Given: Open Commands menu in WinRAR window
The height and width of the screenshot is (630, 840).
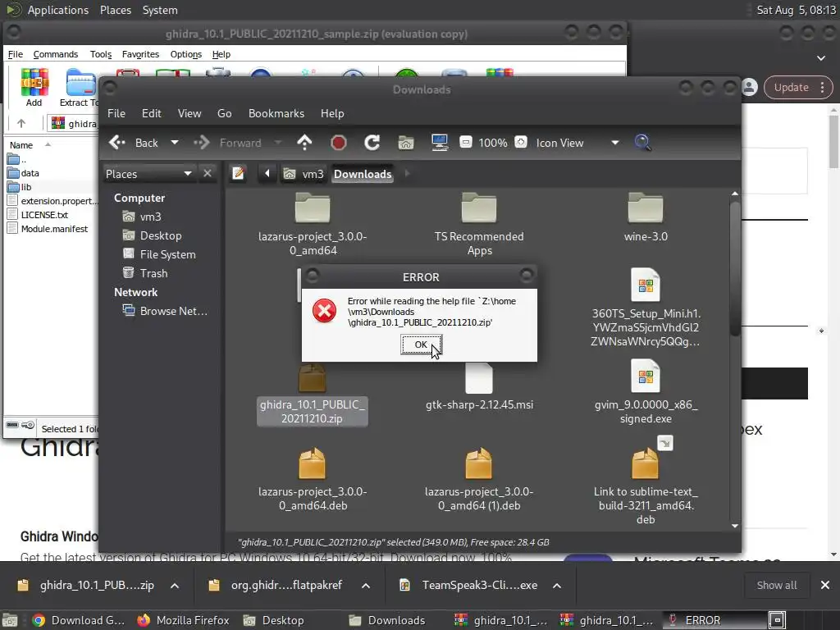Looking at the screenshot, I should (x=55, y=54).
